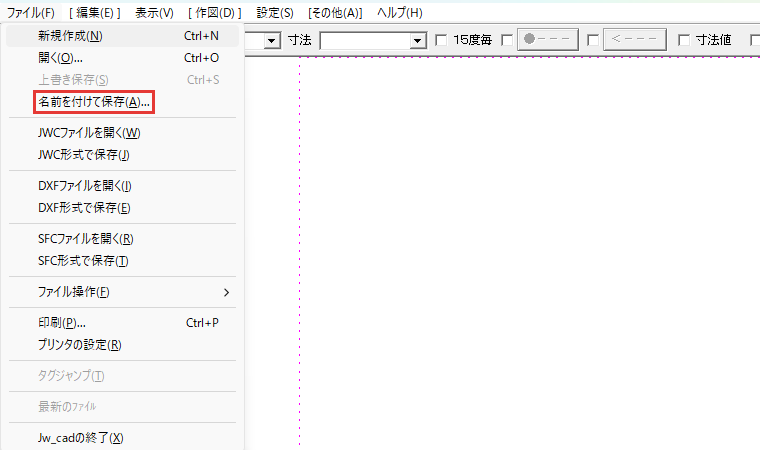760x450 pixels.
Task: Expand the ファイル操作(F) submenu
Action: [122, 292]
